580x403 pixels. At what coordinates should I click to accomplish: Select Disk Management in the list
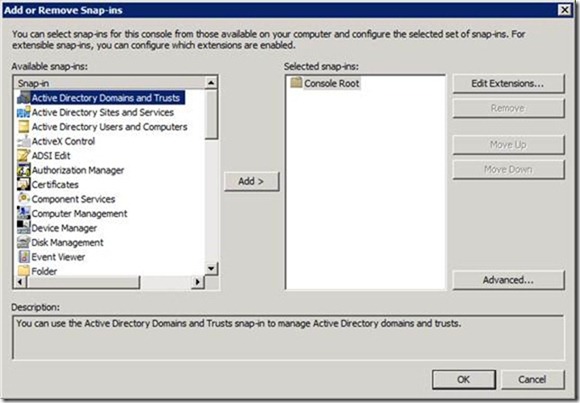(67, 242)
